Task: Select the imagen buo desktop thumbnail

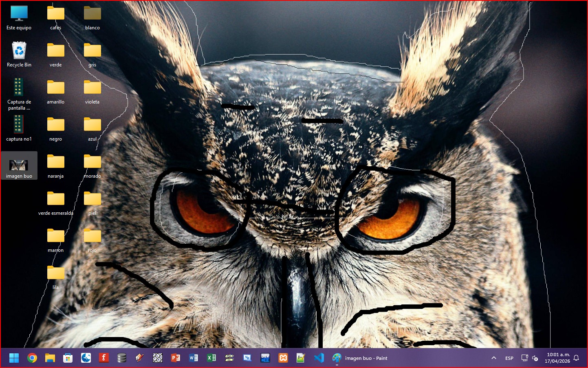Action: [19, 165]
